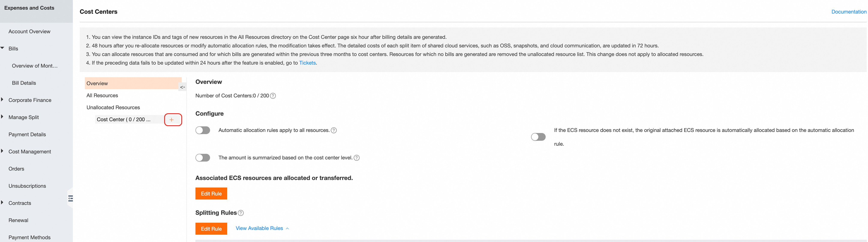868x242 pixels.
Task: Expand the Cost Management menu
Action: click(3, 151)
